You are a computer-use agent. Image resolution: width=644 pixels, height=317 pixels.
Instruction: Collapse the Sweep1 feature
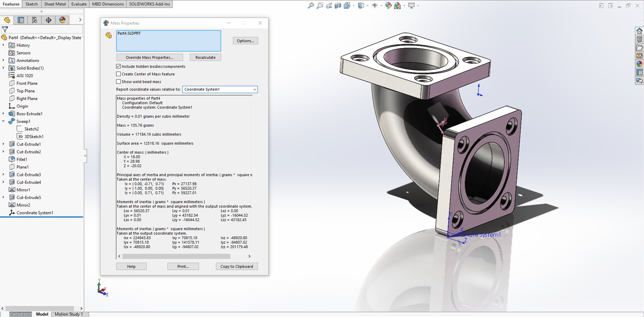point(3,121)
